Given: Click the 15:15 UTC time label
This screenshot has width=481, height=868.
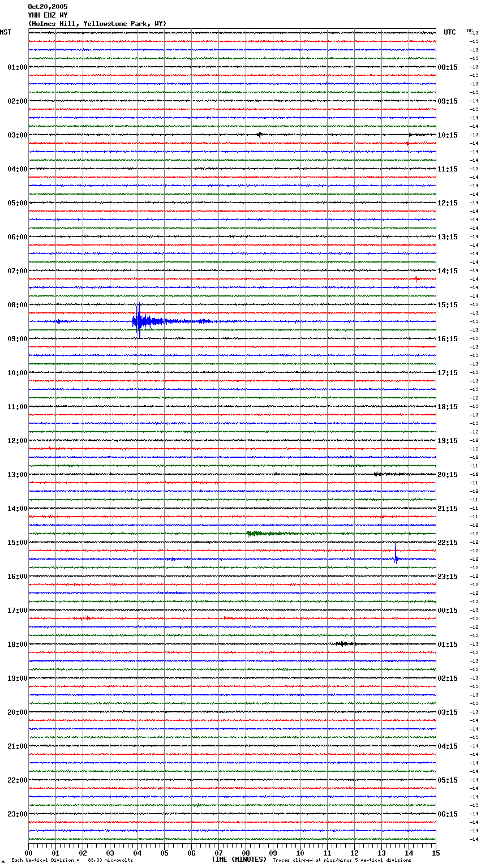Looking at the screenshot, I should coord(448,305).
